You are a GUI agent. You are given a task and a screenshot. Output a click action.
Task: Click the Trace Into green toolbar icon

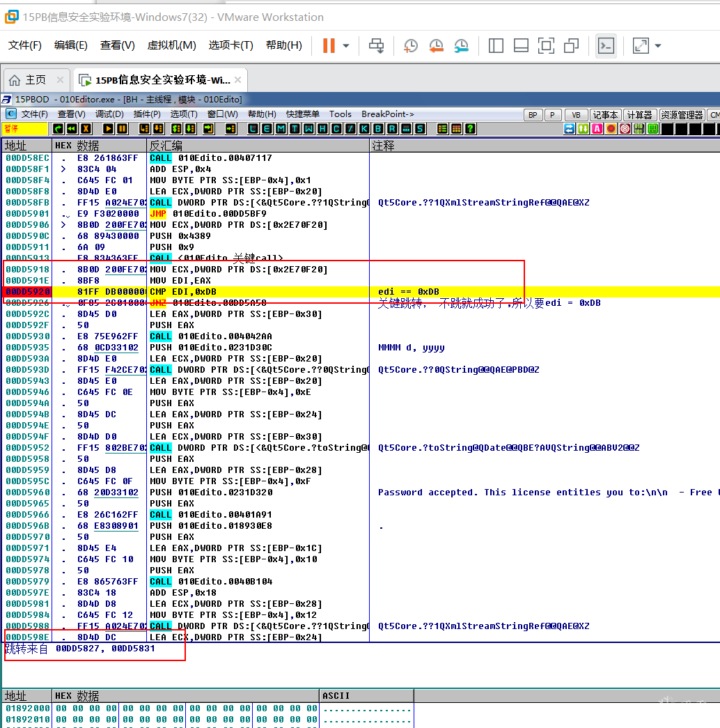coord(176,129)
